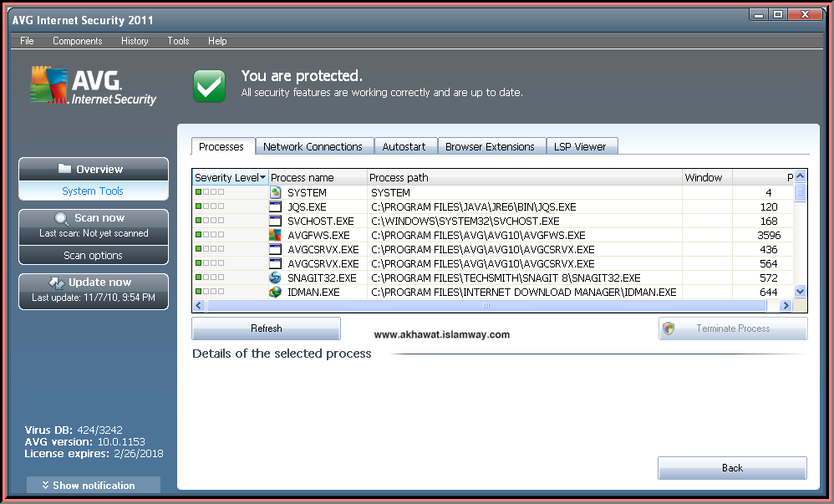834x504 pixels.
Task: Refresh the process list
Action: (x=266, y=328)
